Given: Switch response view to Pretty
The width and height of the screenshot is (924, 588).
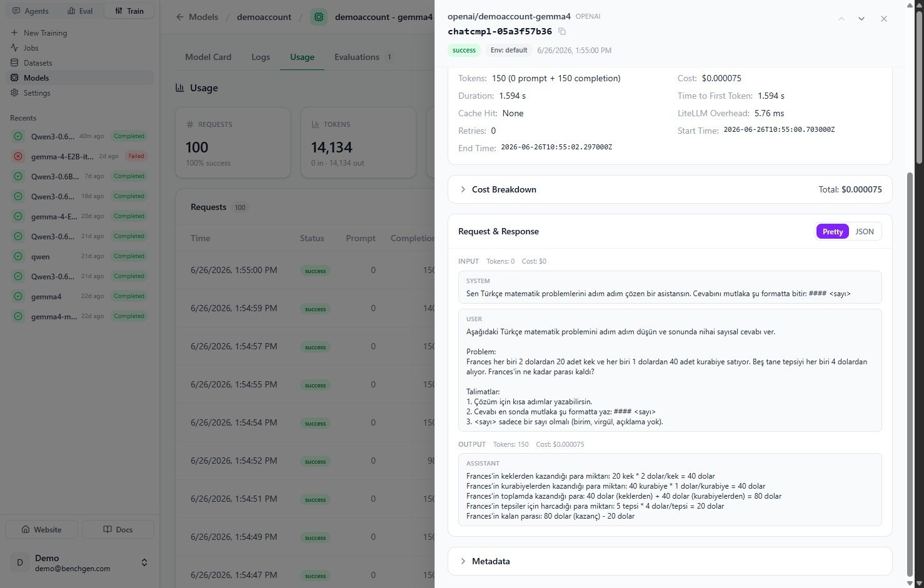Looking at the screenshot, I should 833,231.
